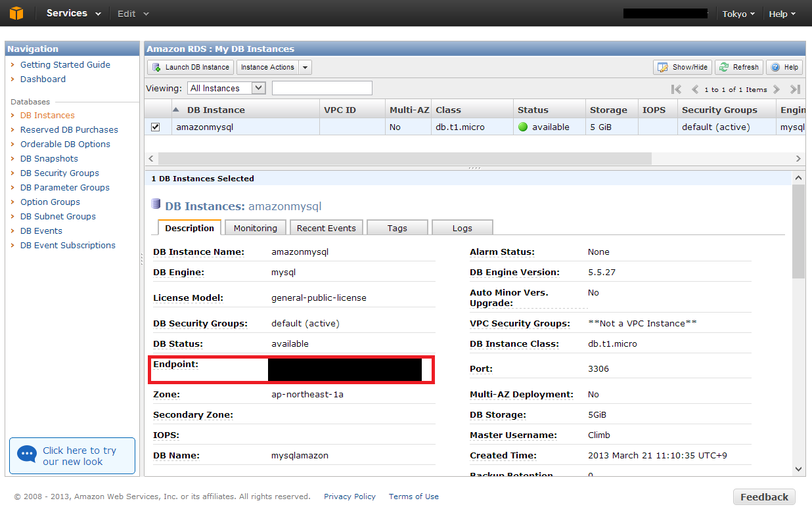This screenshot has width=812, height=507.
Task: Switch to the Description tab
Action: coord(189,228)
